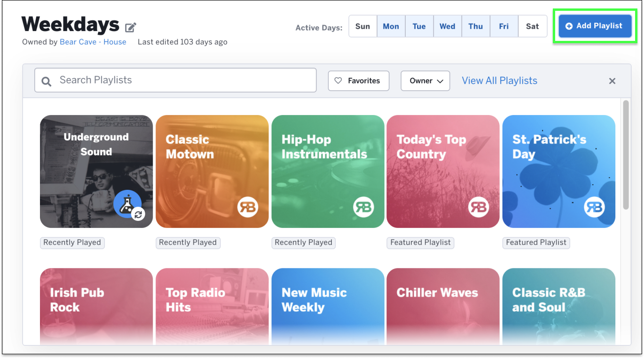Toggle Sat active day

[533, 26]
